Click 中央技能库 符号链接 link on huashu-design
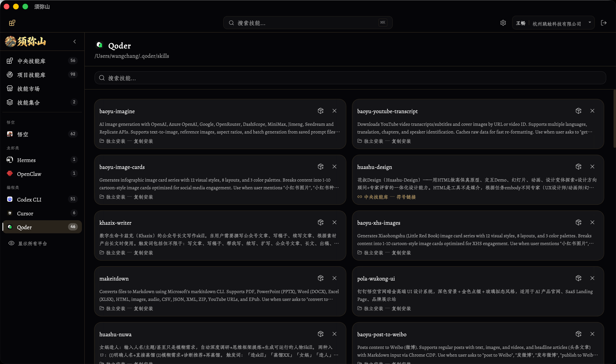The height and width of the screenshot is (364, 616). click(387, 197)
